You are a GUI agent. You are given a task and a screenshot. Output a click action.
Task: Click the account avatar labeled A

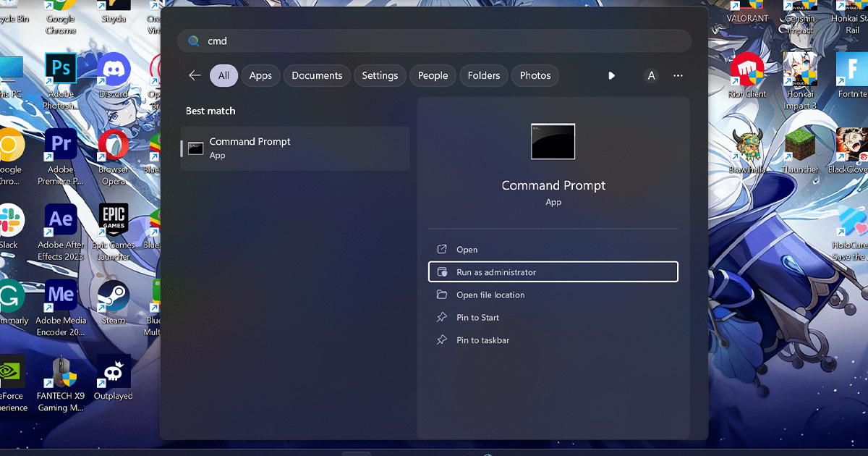(651, 75)
